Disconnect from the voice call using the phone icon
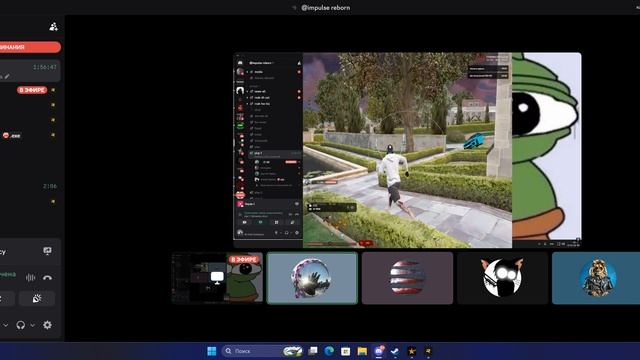 [x=47, y=278]
